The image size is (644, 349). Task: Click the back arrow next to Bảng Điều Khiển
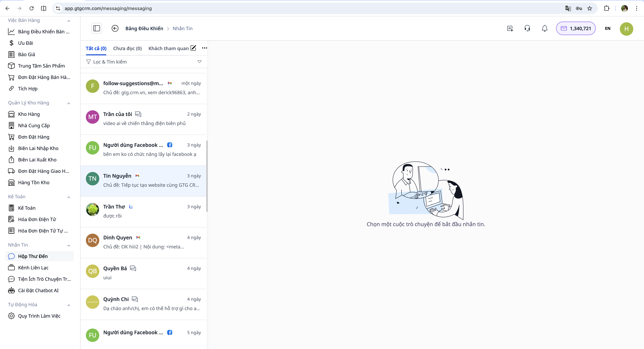115,28
